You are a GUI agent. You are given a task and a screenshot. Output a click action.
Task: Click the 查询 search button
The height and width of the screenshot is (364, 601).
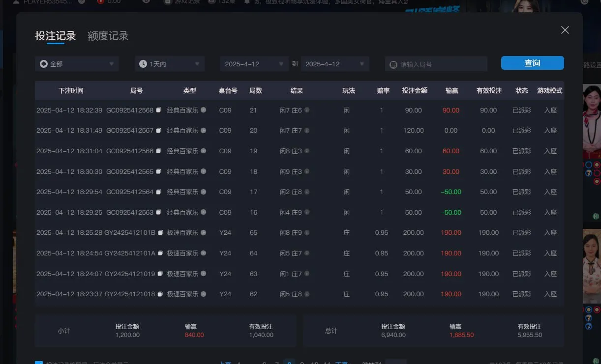click(532, 63)
